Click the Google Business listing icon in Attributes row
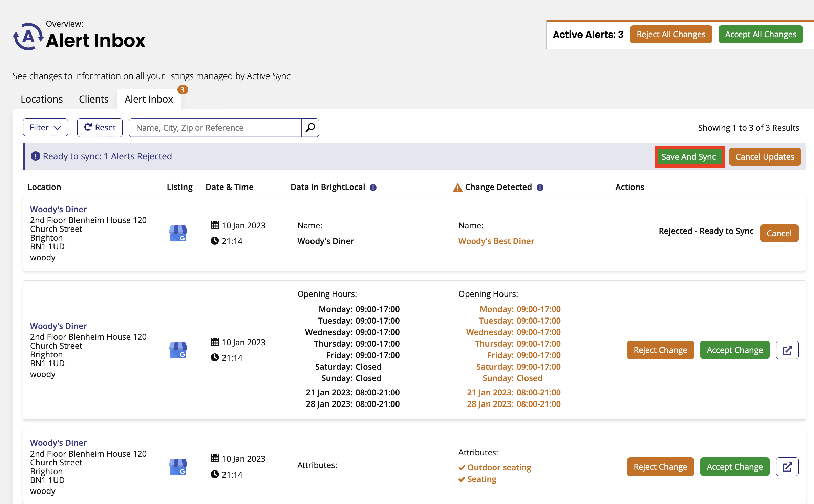The height and width of the screenshot is (504, 814). [x=178, y=467]
